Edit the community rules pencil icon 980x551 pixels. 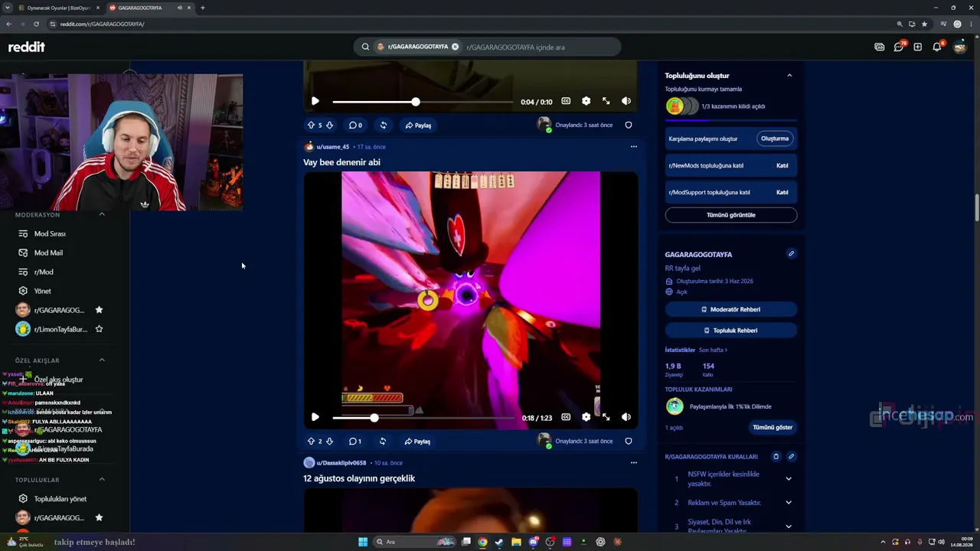791,457
